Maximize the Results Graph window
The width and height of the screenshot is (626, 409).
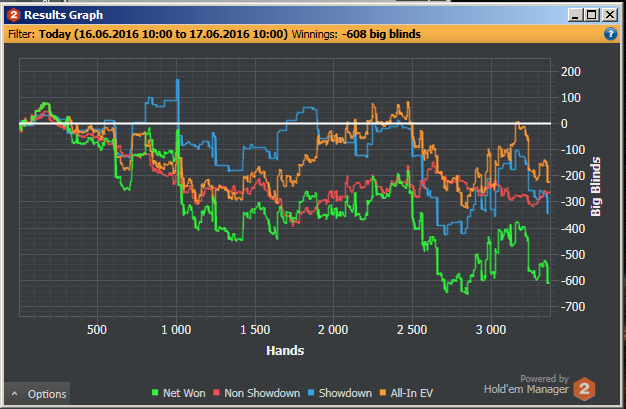[x=592, y=15]
